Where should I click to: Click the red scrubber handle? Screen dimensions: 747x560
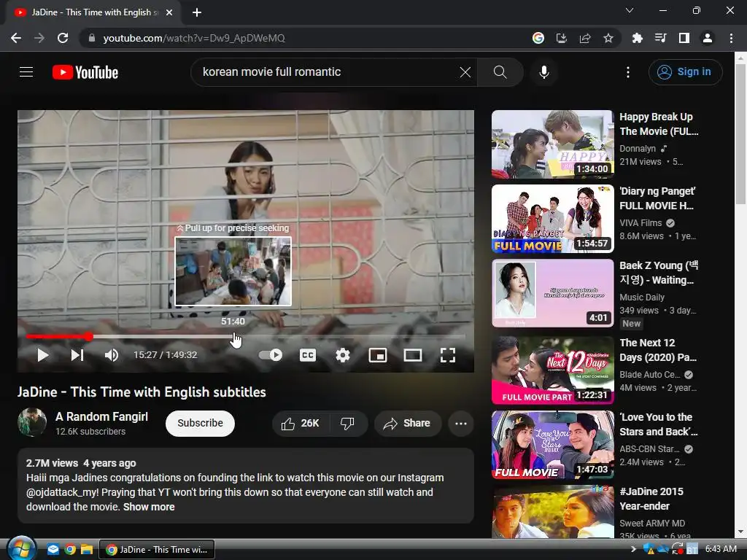[x=88, y=336]
